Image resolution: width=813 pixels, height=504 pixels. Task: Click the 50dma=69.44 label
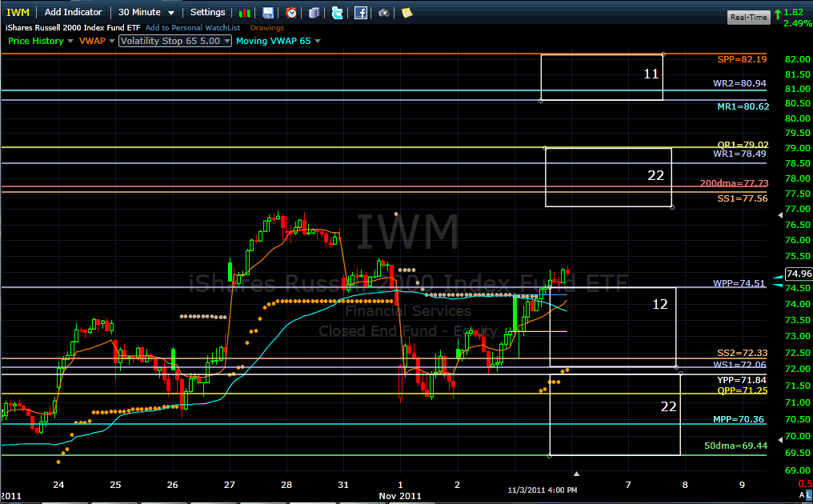point(735,446)
